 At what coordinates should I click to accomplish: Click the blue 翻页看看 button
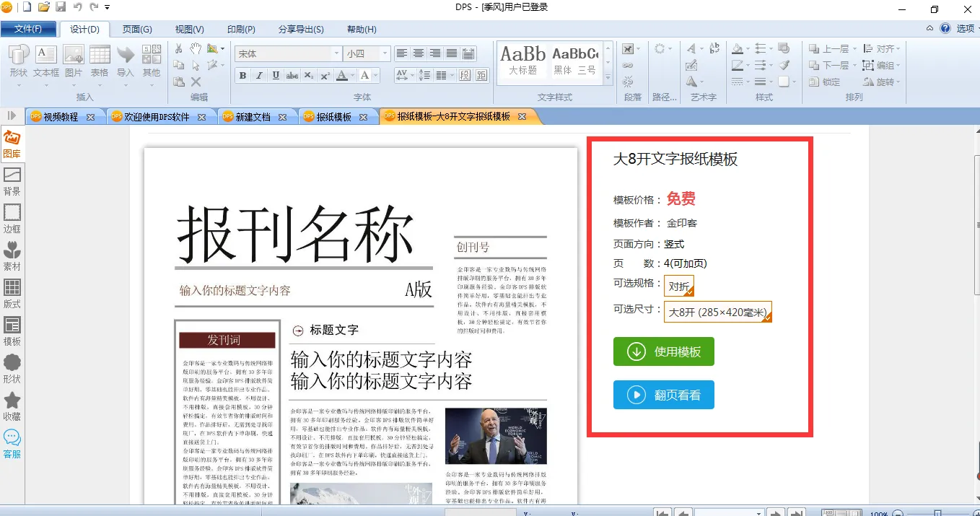click(x=663, y=395)
